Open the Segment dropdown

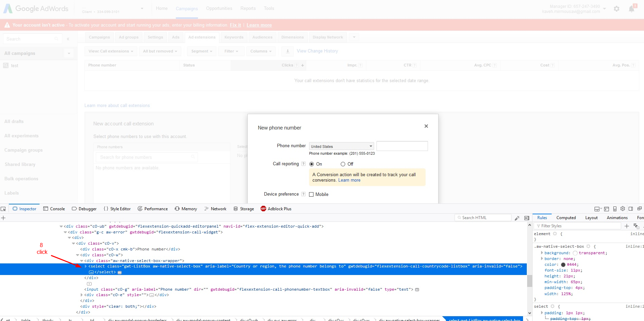(x=202, y=51)
